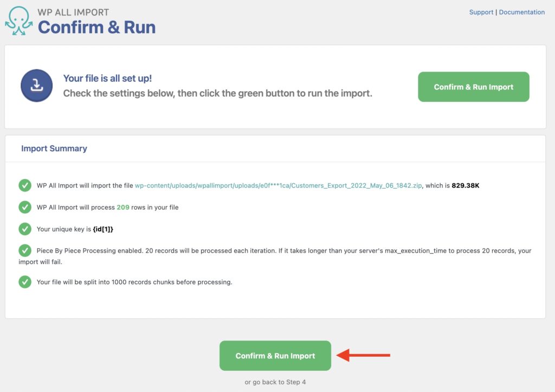Open the Support link
This screenshot has width=555, height=392.
(x=481, y=12)
